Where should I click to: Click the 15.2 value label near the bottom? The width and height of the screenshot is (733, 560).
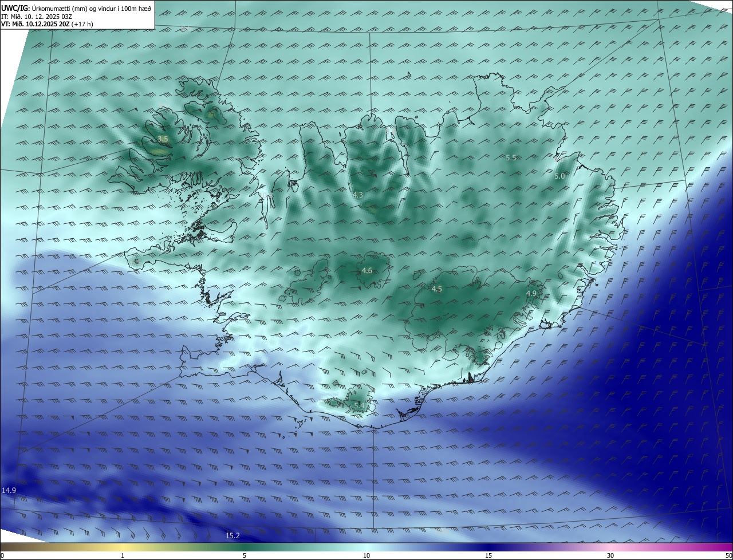click(x=232, y=536)
